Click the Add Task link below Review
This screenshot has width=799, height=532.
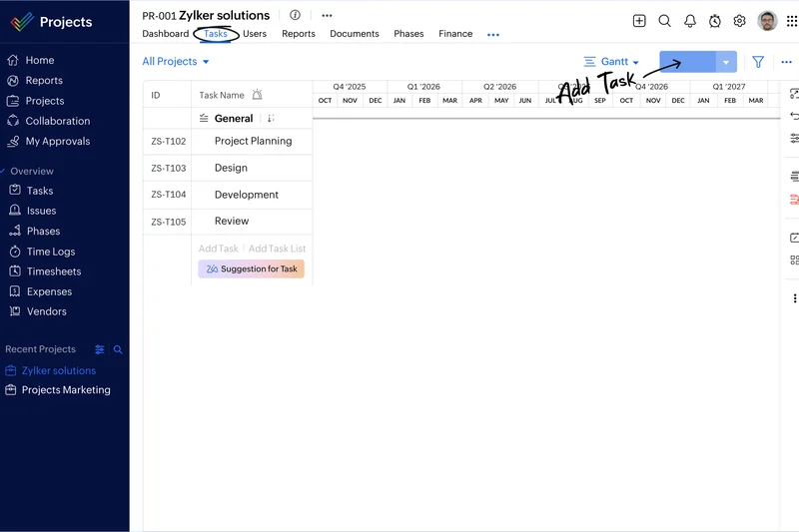tap(218, 249)
